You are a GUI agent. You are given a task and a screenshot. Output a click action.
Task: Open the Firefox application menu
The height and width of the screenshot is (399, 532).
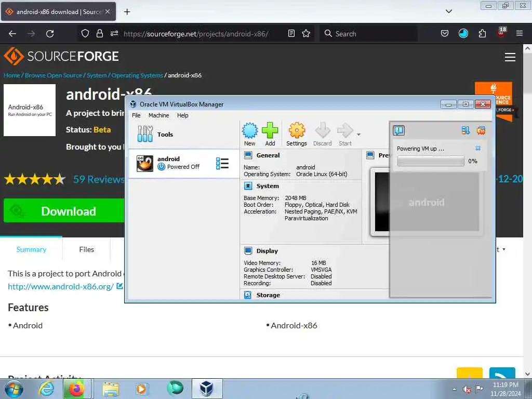519,33
